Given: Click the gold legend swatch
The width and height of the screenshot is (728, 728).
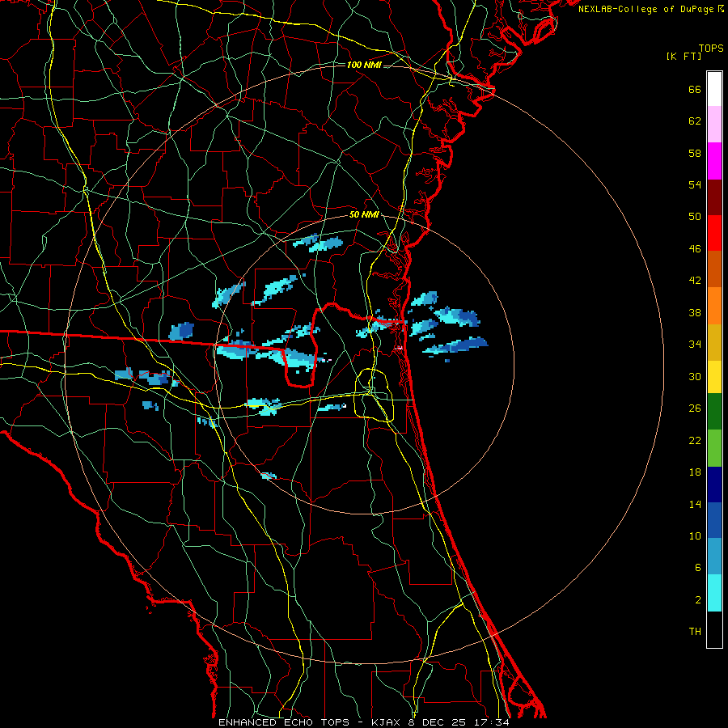Looking at the screenshot, I should [x=714, y=342].
